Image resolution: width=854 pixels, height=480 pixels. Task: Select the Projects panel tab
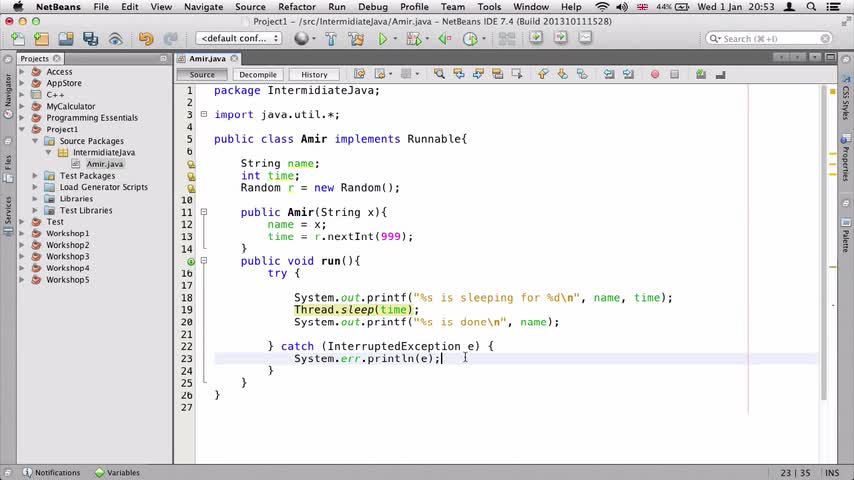tap(34, 58)
